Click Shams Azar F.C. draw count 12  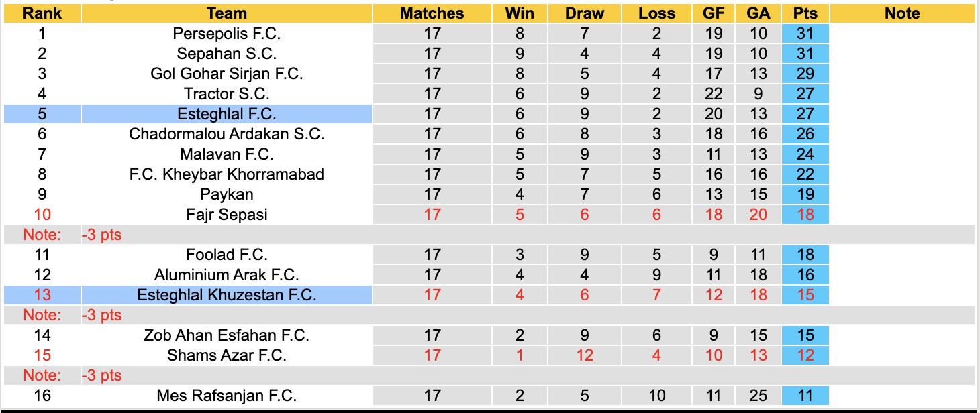tap(584, 355)
